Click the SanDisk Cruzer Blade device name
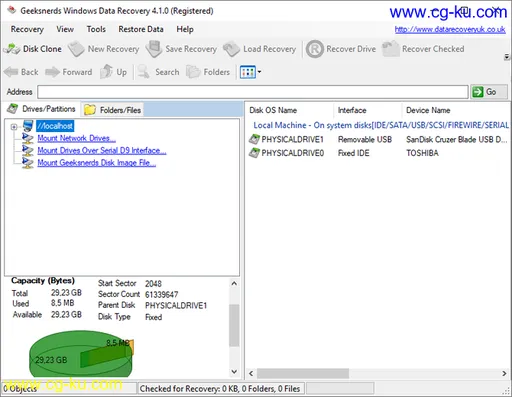Screen dimensions: 512x397 456,139
